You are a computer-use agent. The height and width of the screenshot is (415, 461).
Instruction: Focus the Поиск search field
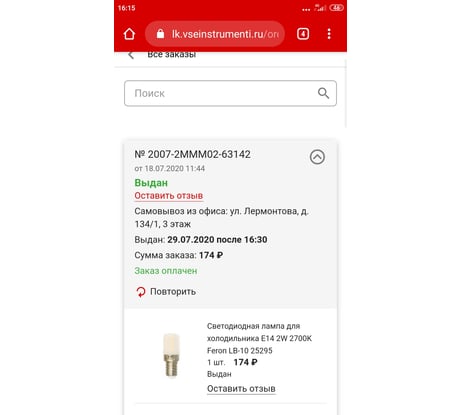pyautogui.click(x=230, y=93)
